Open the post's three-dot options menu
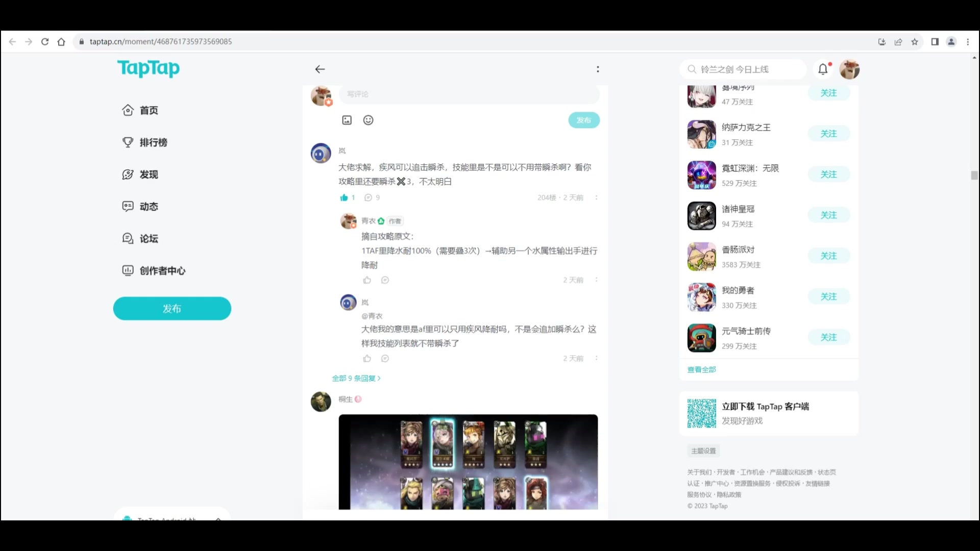Screen dimensions: 980x551 point(598,69)
